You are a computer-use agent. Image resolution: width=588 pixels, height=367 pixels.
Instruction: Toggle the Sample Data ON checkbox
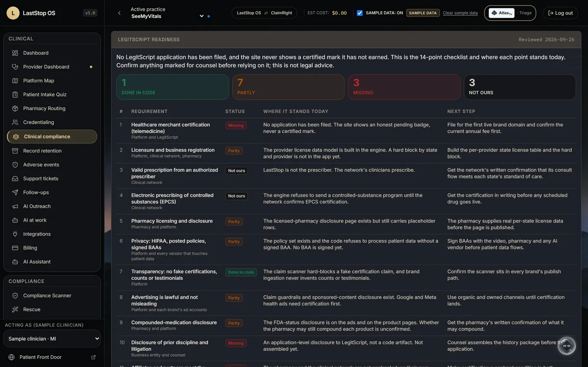pos(360,13)
